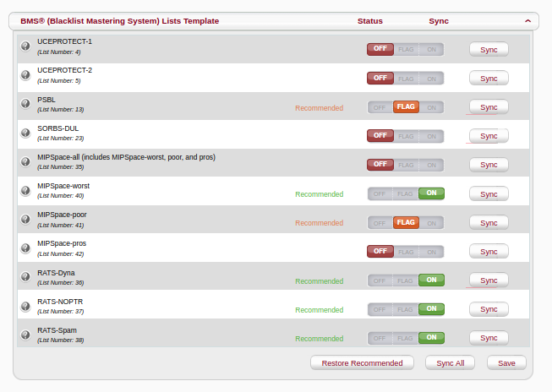Viewport: 552px width, 392px height.
Task: Collapse the BMS Lists Template panel
Action: click(527, 21)
